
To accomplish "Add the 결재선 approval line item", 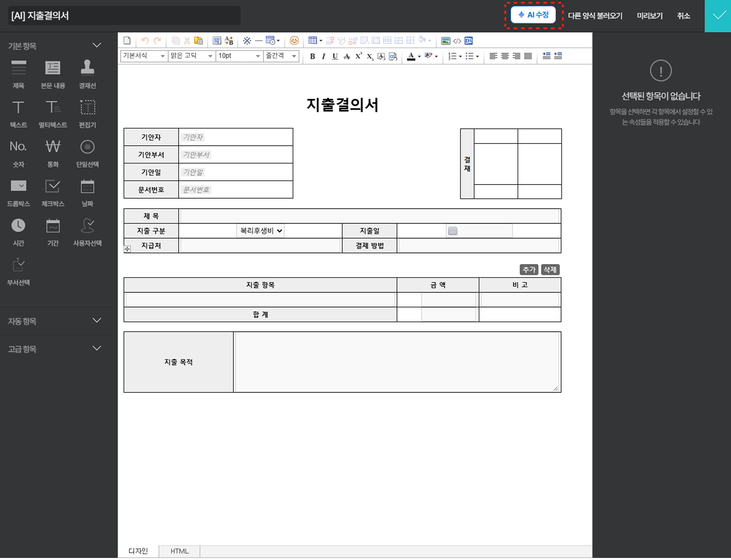I will point(87,74).
